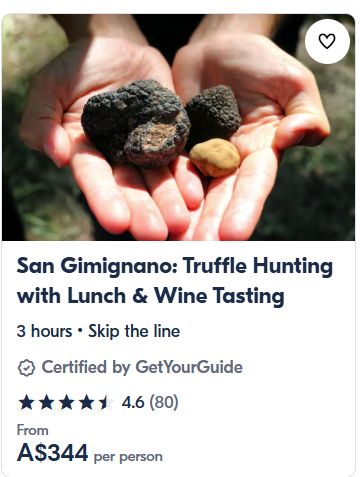Click the 'Skip the line' label

click(134, 331)
